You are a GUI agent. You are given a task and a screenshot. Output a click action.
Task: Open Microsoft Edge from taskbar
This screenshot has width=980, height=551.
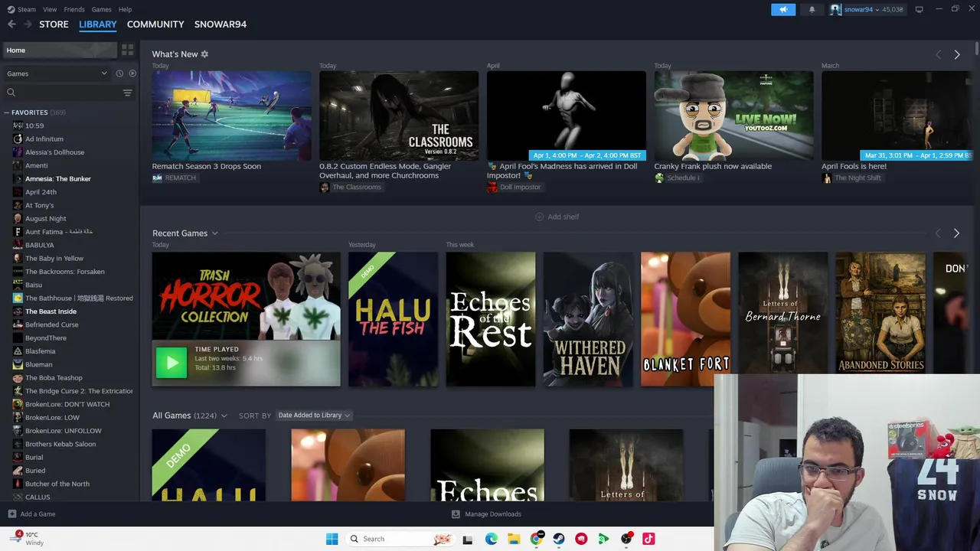pyautogui.click(x=492, y=539)
